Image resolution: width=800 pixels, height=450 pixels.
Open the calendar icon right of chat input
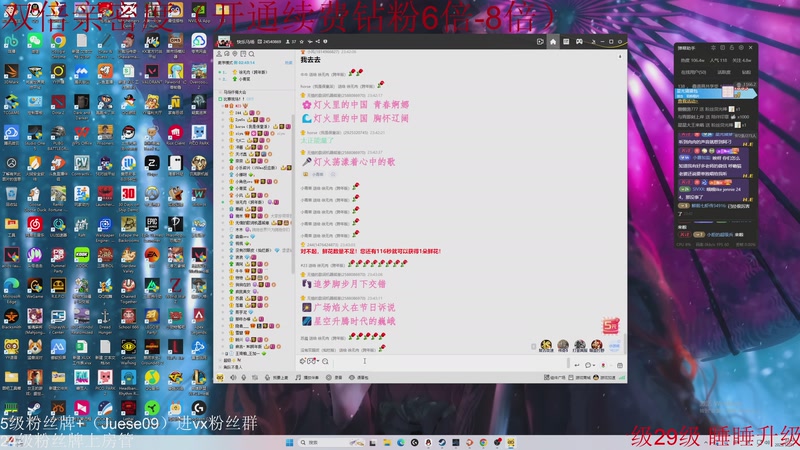[x=619, y=365]
